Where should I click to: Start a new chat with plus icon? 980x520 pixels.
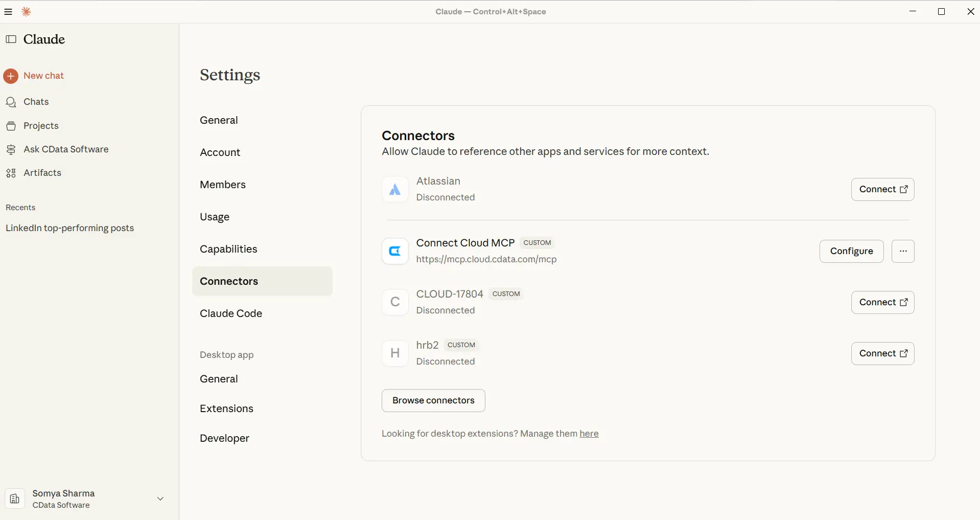[x=11, y=76]
